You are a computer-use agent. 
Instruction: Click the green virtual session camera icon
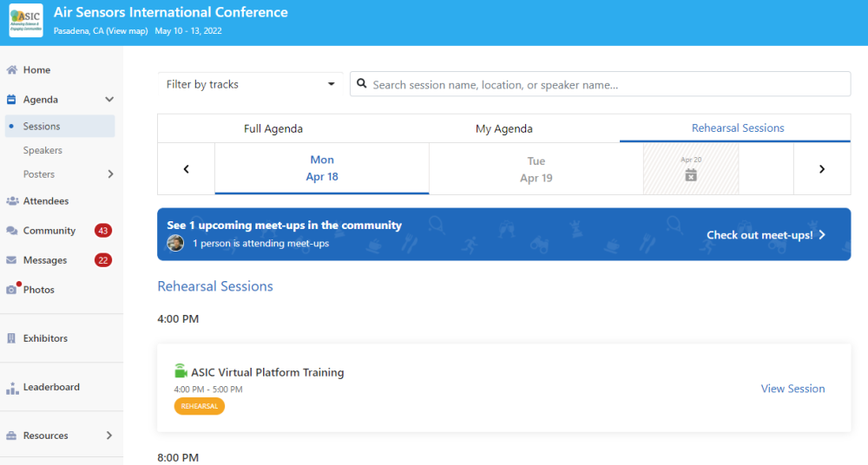(x=181, y=371)
